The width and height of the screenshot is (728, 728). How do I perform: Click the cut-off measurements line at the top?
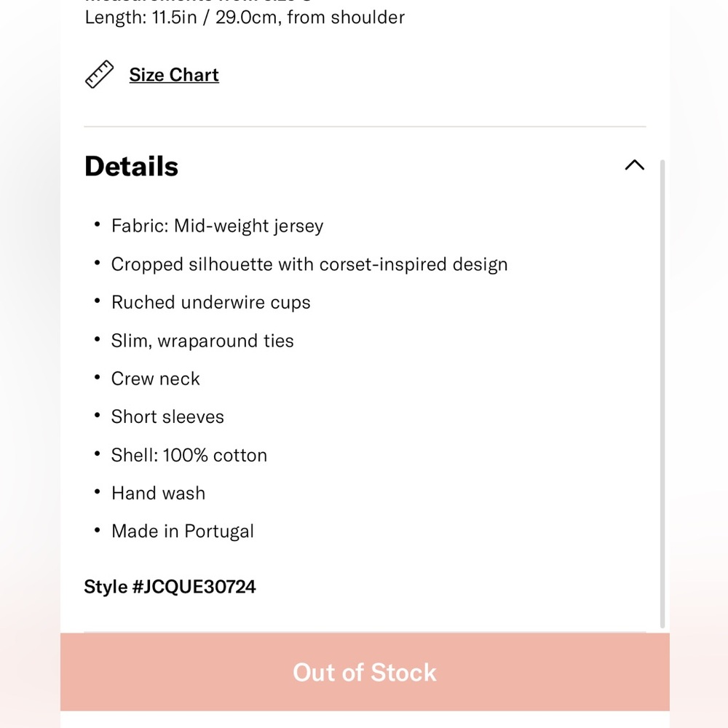[x=198, y=2]
